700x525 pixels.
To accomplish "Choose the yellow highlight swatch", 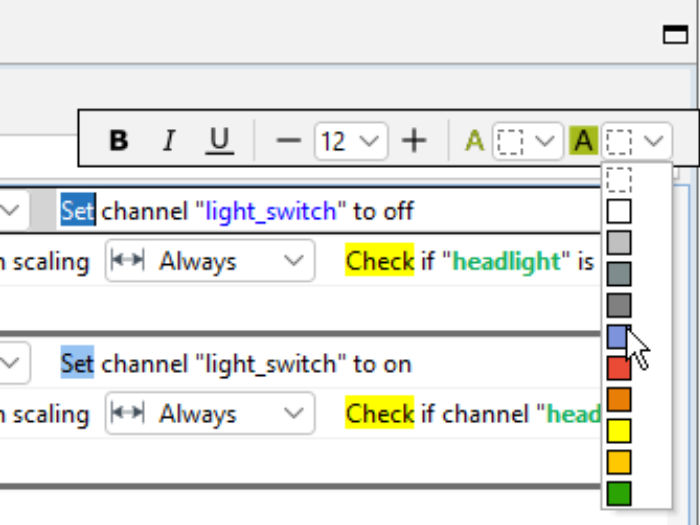I will (619, 431).
